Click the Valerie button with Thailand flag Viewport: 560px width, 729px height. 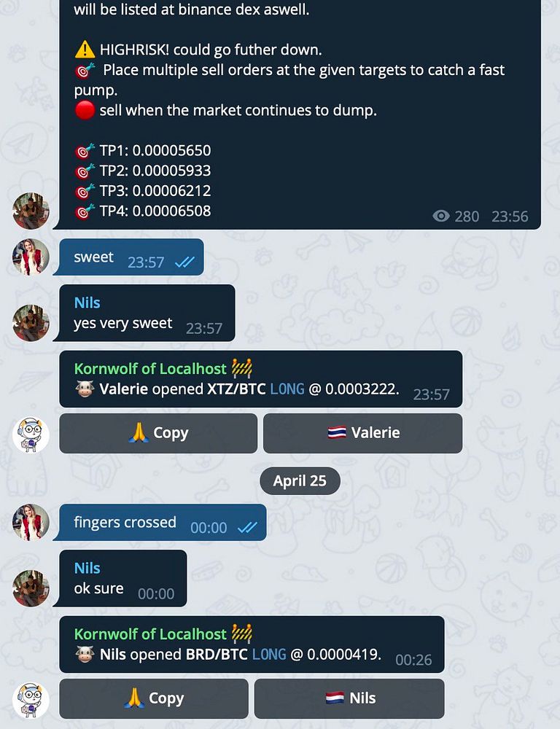(x=363, y=433)
